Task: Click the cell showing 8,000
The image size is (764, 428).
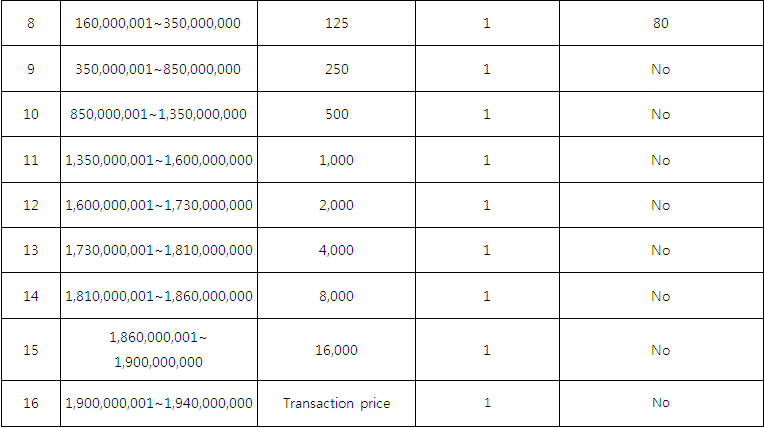Action: pos(336,296)
